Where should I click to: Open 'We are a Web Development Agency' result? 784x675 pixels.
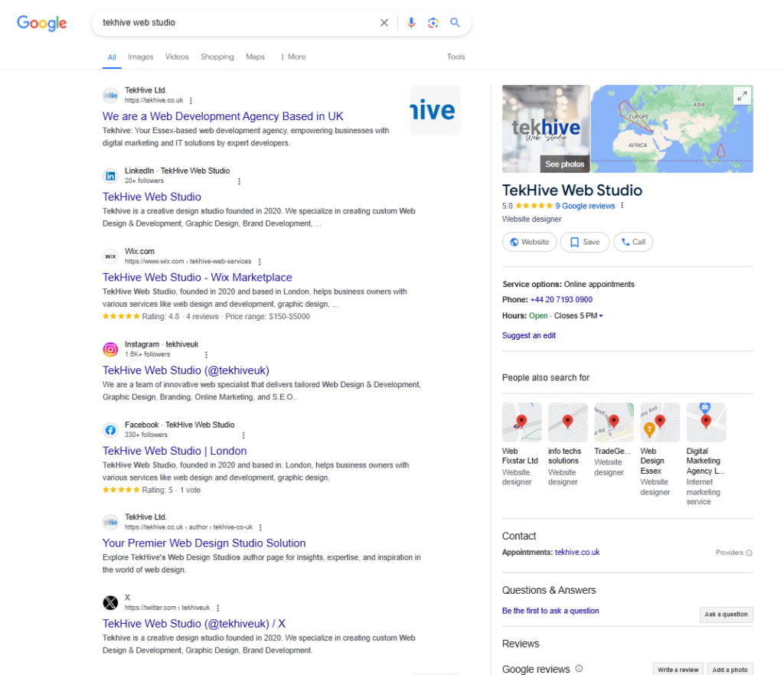223,116
